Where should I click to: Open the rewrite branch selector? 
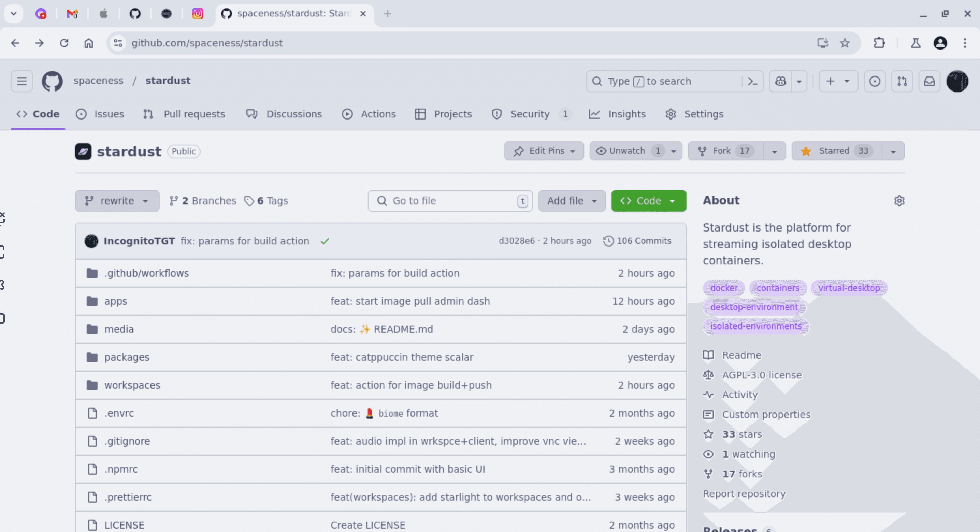117,201
